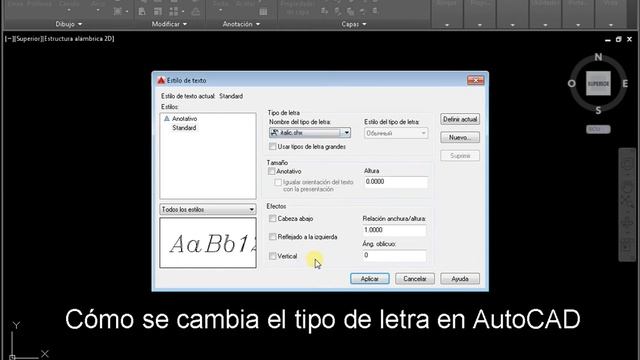This screenshot has width=640, height=360.
Task: Click the E direction on the ViewCube compass
Action: click(625, 84)
